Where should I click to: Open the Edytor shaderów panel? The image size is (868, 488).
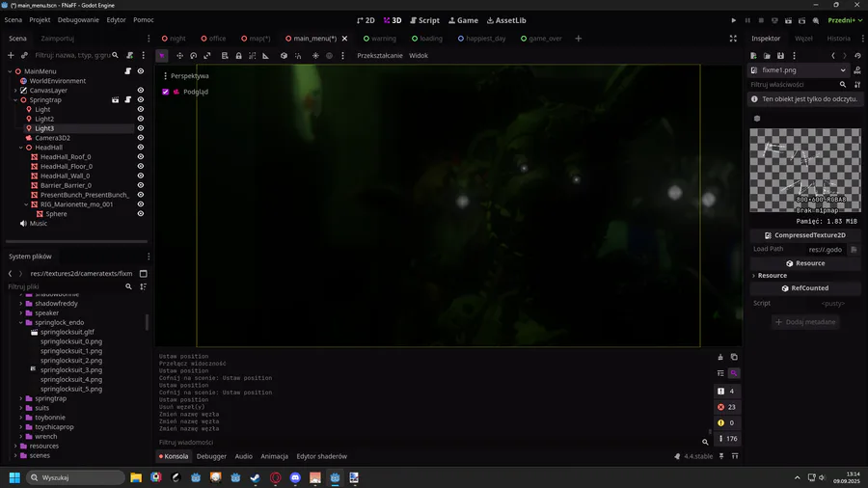tap(321, 456)
